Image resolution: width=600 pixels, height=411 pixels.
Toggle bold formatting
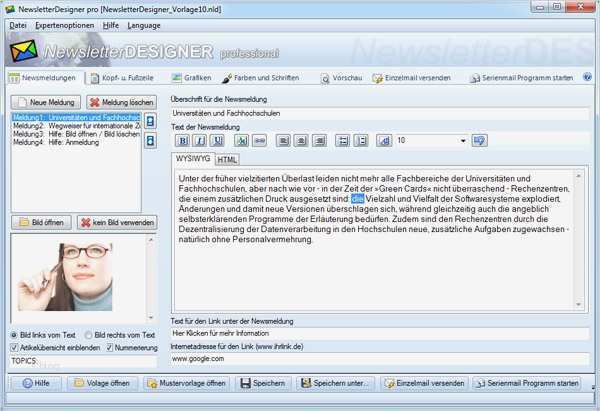(x=183, y=140)
